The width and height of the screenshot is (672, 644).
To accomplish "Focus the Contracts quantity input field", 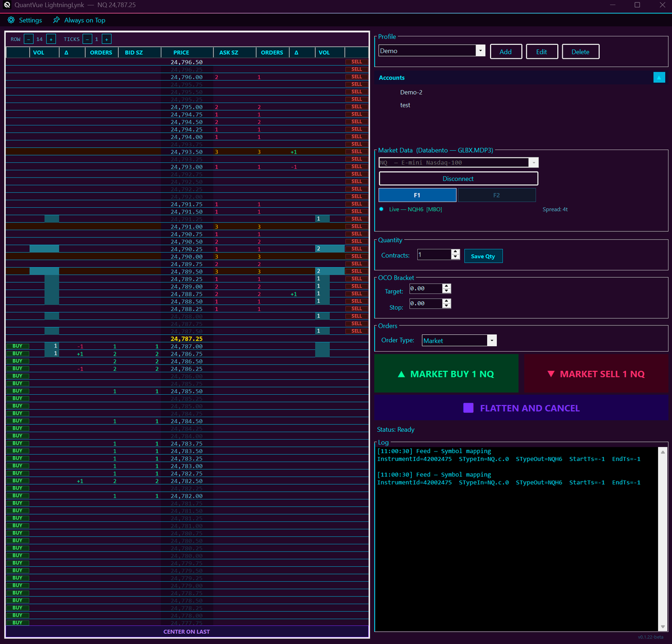I will coord(434,255).
